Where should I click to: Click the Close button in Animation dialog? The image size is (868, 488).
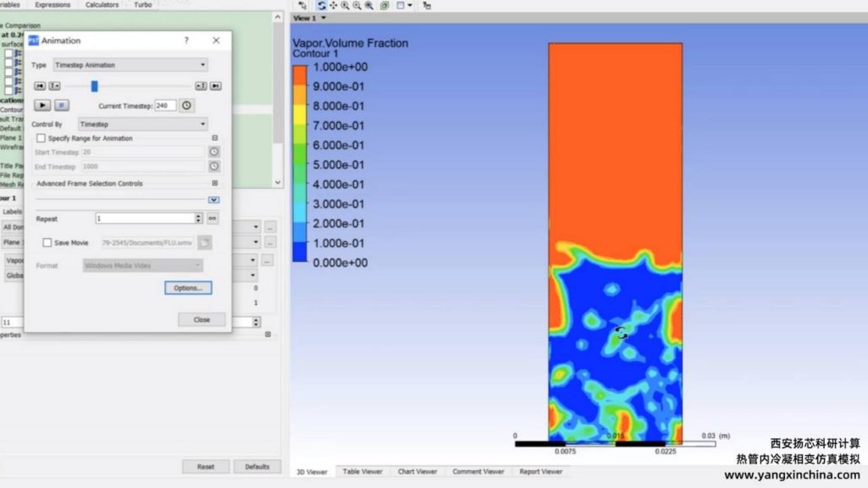point(202,319)
